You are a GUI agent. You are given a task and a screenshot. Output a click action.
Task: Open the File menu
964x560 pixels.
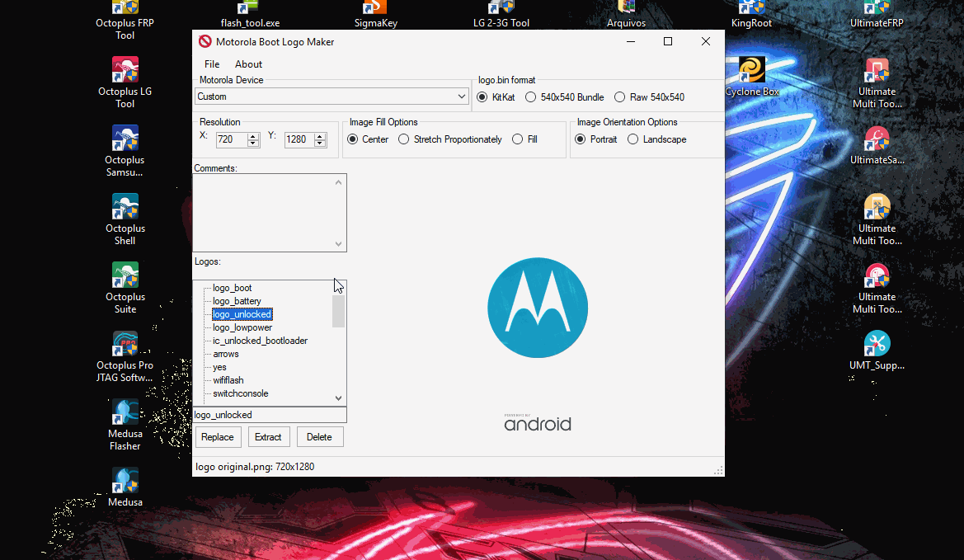pyautogui.click(x=212, y=64)
